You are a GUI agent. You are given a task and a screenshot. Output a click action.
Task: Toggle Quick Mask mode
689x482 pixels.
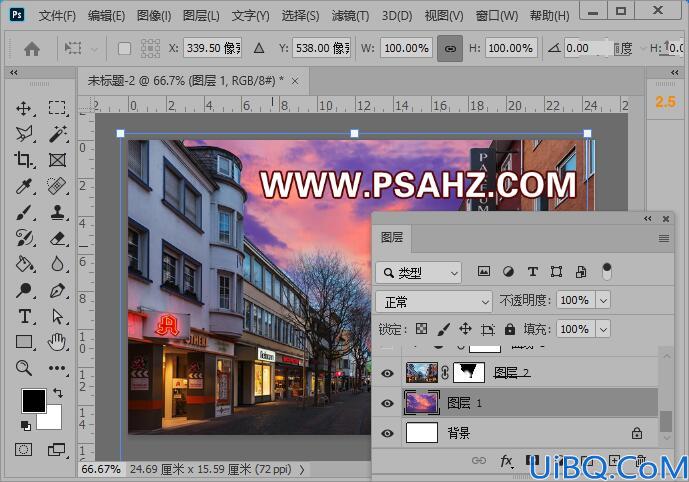(x=23, y=449)
